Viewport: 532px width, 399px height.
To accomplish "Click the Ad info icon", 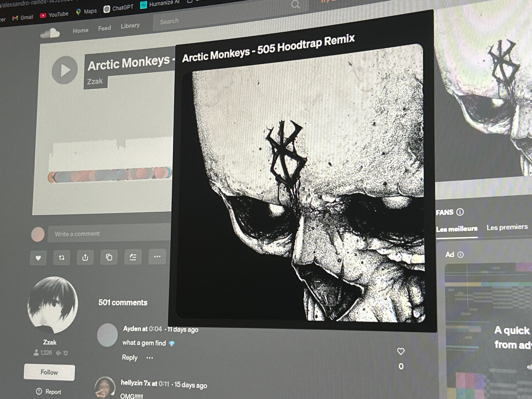I will 461,254.
